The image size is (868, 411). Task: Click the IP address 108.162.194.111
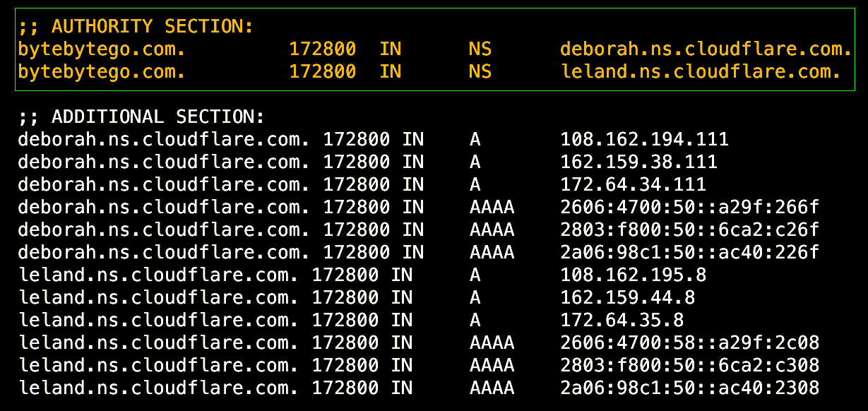[x=644, y=140]
